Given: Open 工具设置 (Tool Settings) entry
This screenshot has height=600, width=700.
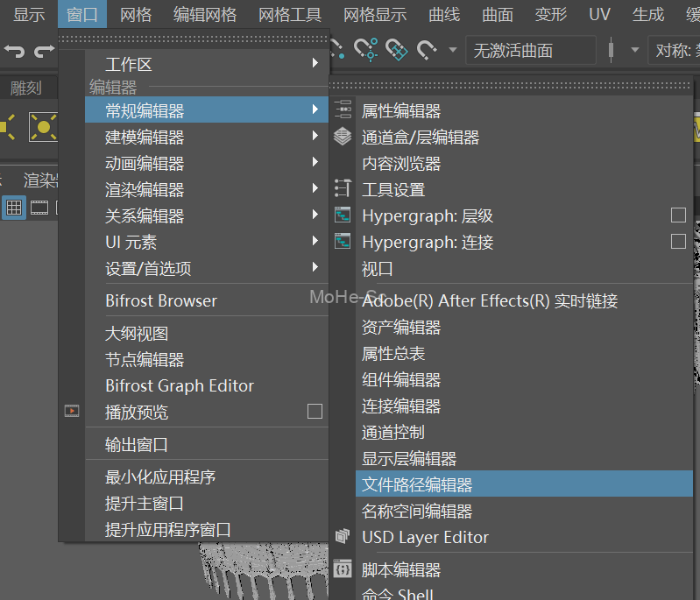Looking at the screenshot, I should point(393,190).
